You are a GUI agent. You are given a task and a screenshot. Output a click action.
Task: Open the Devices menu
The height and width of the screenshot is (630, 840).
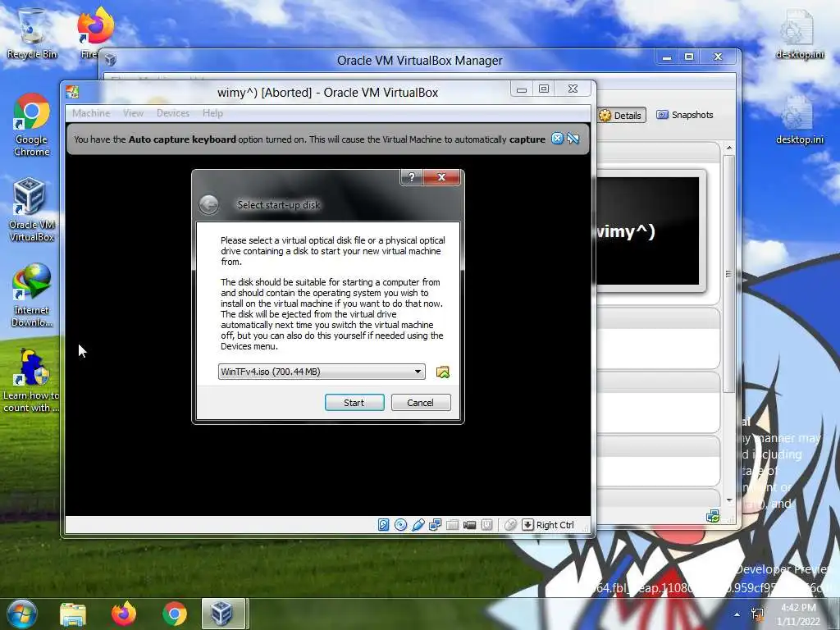pyautogui.click(x=173, y=113)
